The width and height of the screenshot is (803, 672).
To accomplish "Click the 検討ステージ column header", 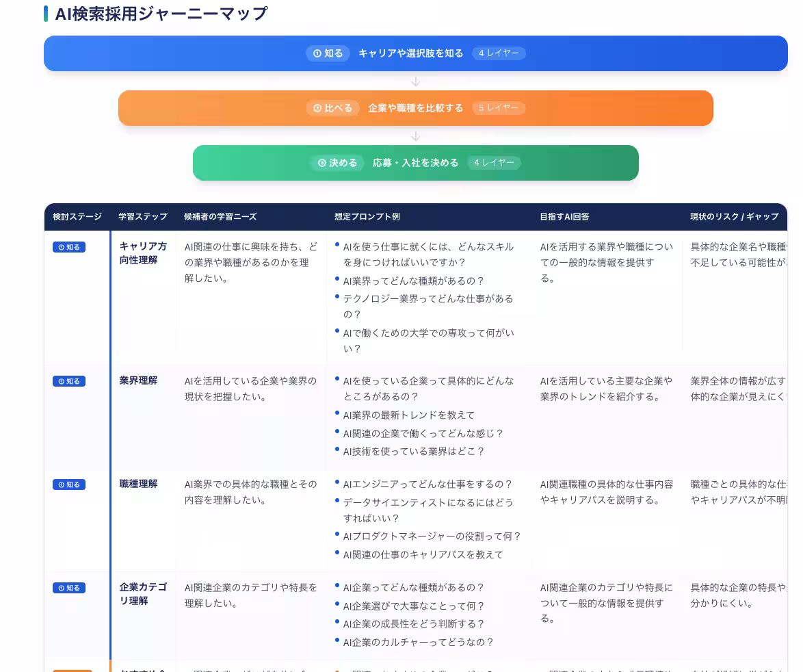I will click(x=77, y=217).
